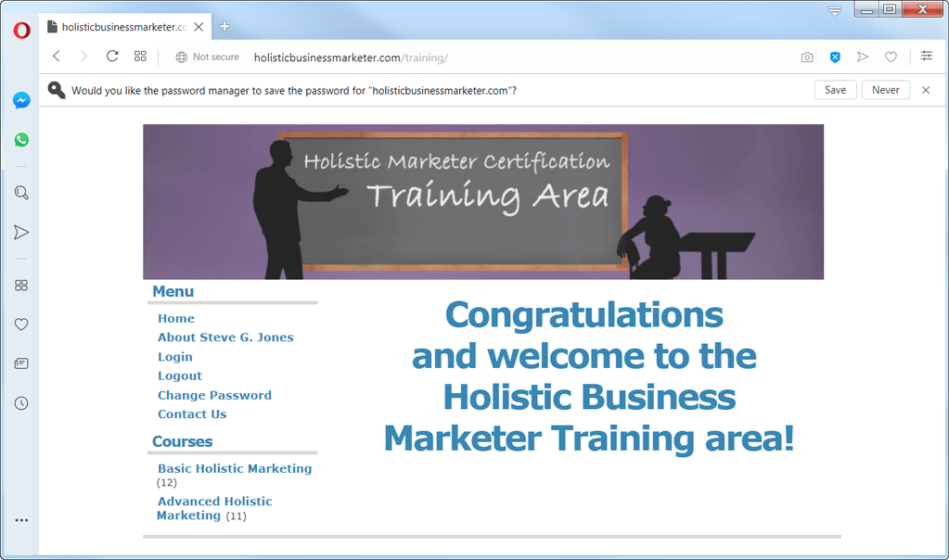This screenshot has height=560, width=949.
Task: Go back to previous page
Action: click(57, 57)
